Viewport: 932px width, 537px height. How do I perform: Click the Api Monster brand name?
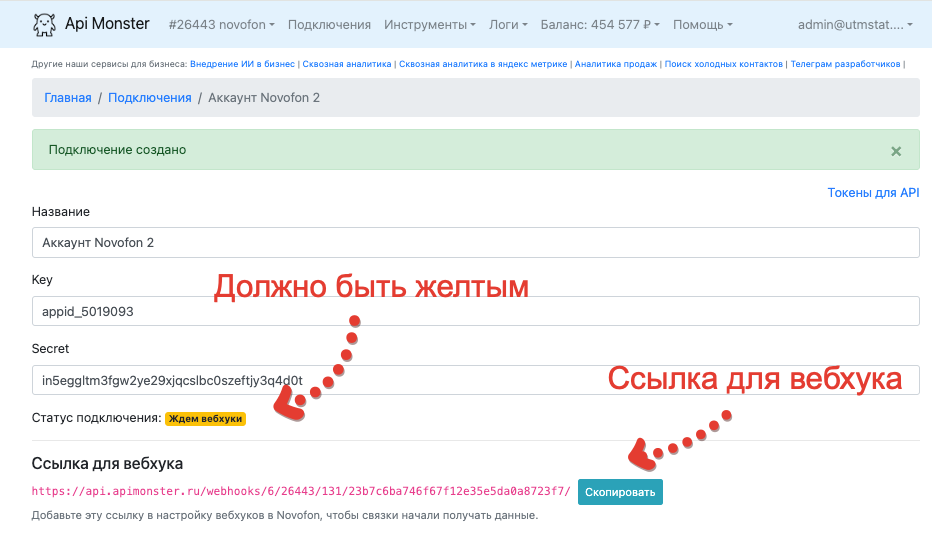(107, 24)
